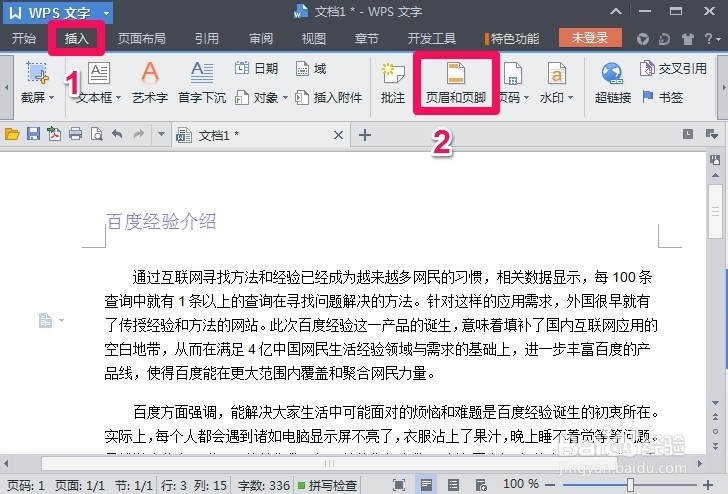The height and width of the screenshot is (494, 728).
Task: Click the zoom slider handle
Action: click(630, 485)
